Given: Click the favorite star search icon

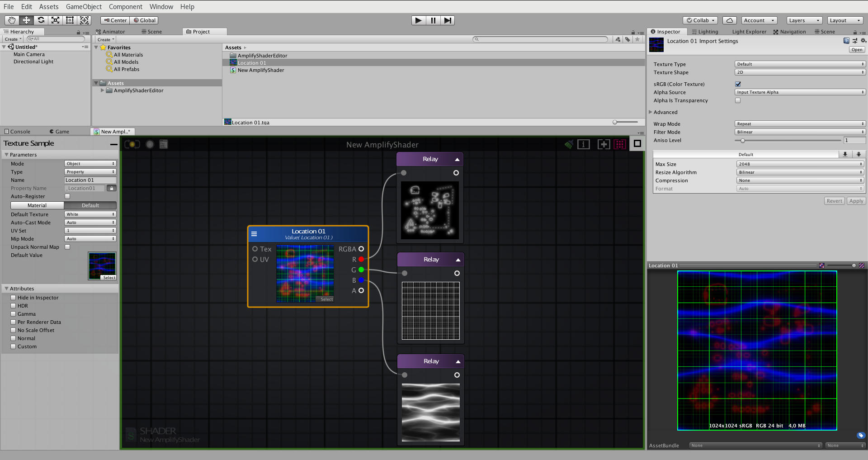Looking at the screenshot, I should pos(637,39).
